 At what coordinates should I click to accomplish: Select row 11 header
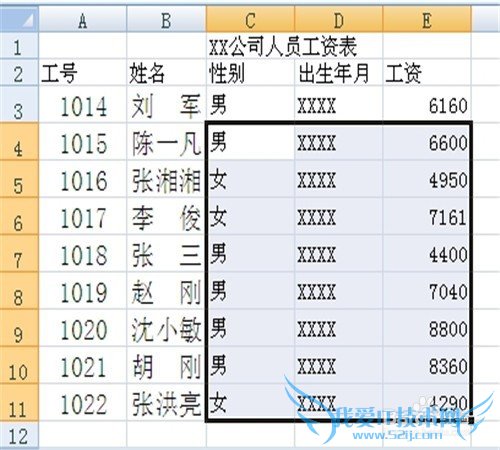(19, 402)
